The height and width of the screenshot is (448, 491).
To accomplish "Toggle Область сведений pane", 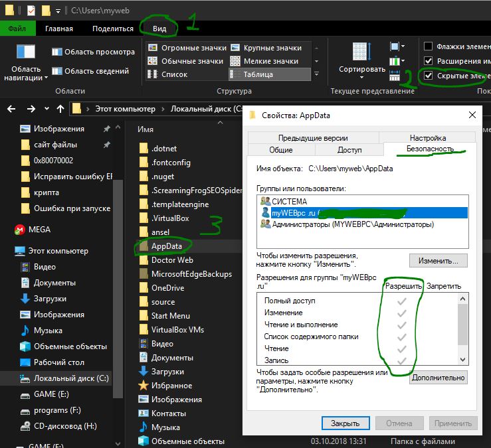I will (90, 71).
